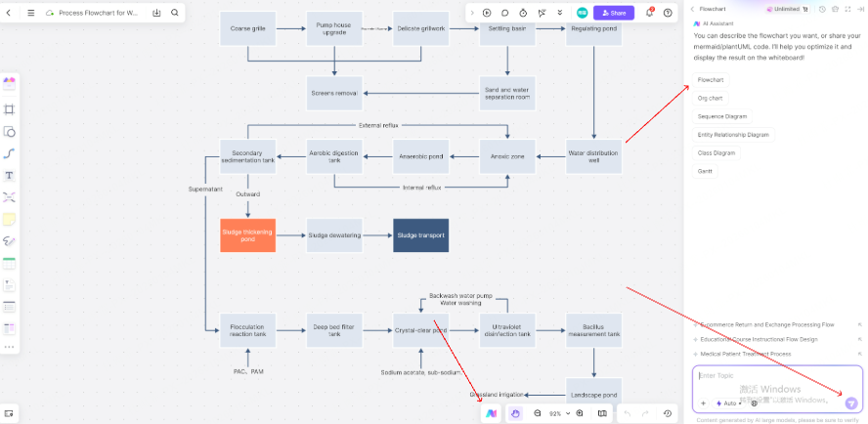This screenshot has width=868, height=424.
Task: Open search in the top toolbar
Action: [x=175, y=13]
